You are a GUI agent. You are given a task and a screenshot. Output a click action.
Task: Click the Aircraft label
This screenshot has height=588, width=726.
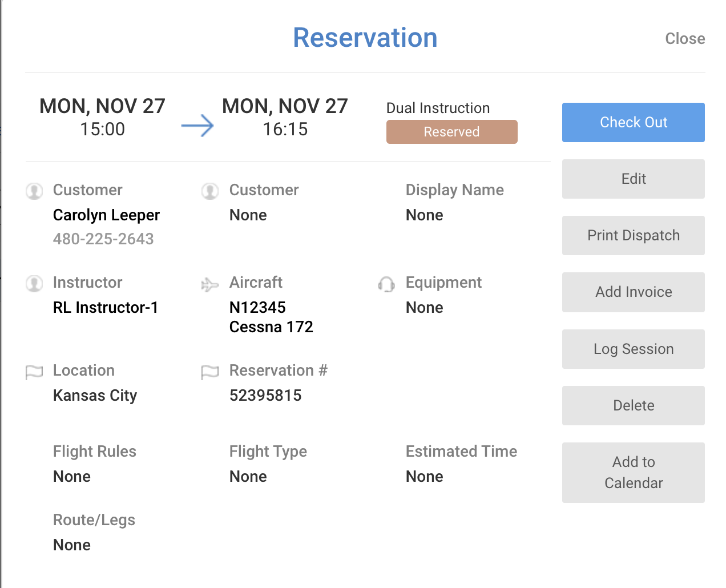pos(256,283)
